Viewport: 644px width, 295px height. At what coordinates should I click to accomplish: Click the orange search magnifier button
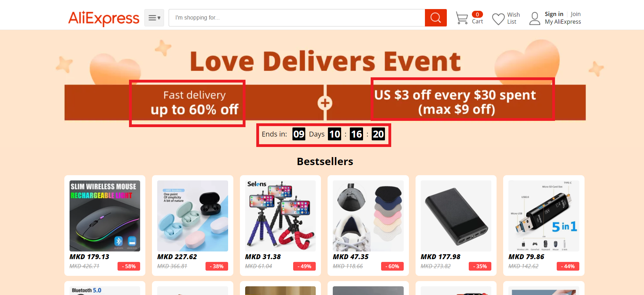(x=436, y=18)
